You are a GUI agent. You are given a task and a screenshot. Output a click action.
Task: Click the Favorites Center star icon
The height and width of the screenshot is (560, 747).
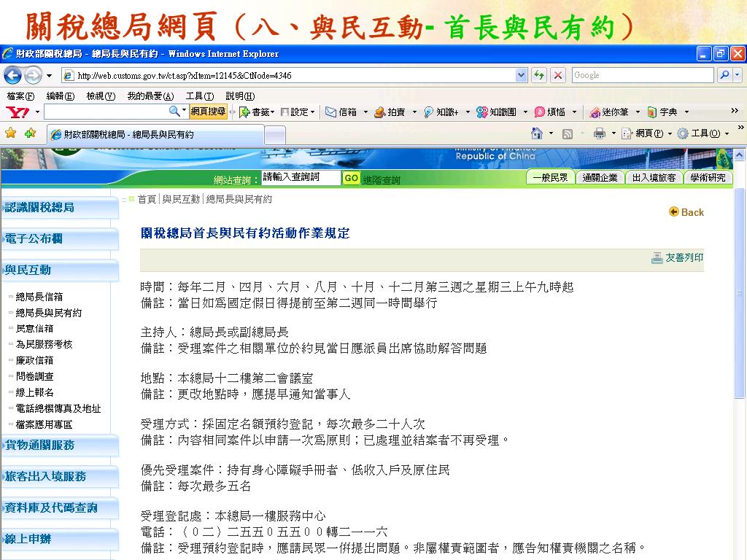coord(10,133)
